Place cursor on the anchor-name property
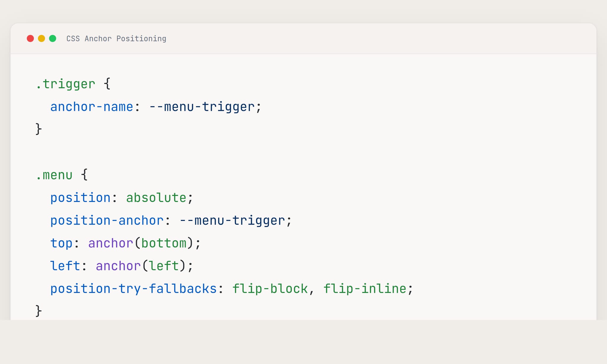 [92, 107]
